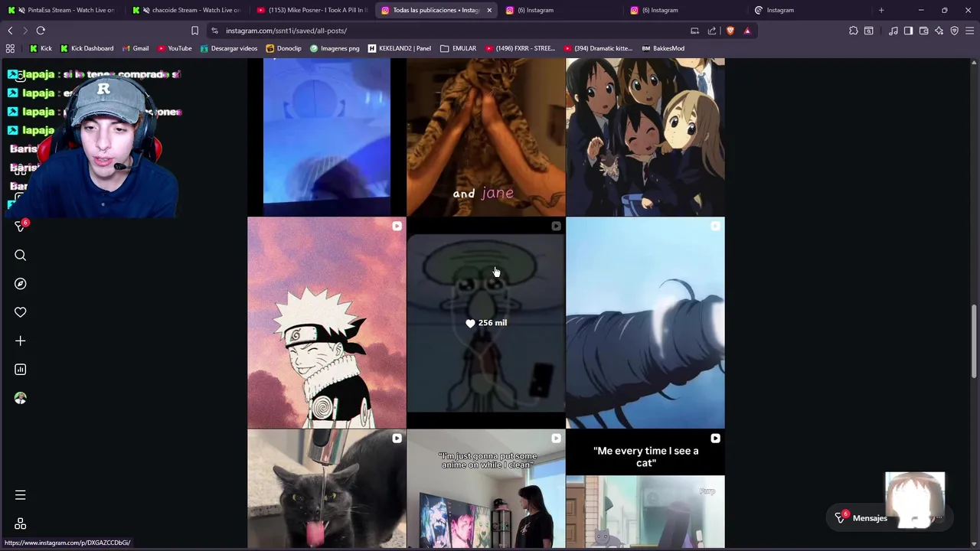Screen dimensions: 980x551
Task: Open the Donoclip bookmark
Action: (283, 48)
